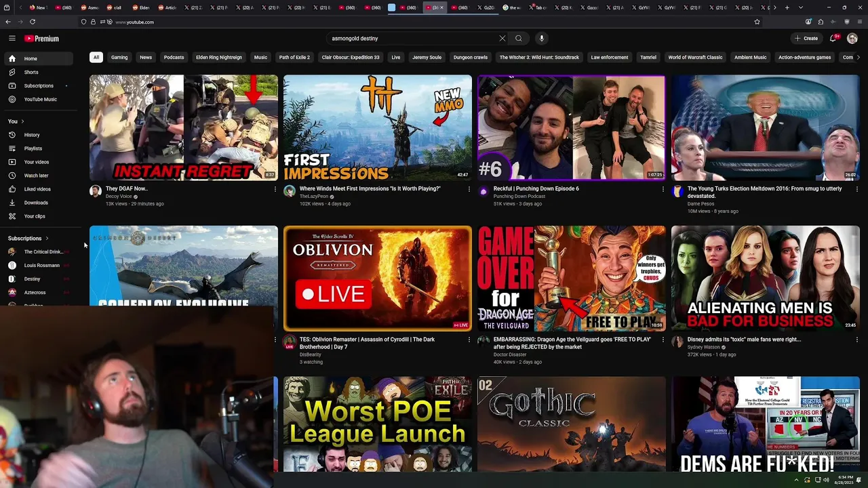This screenshot has width=868, height=488.
Task: Open the browser tab list dropdown
Action: (x=800, y=7)
